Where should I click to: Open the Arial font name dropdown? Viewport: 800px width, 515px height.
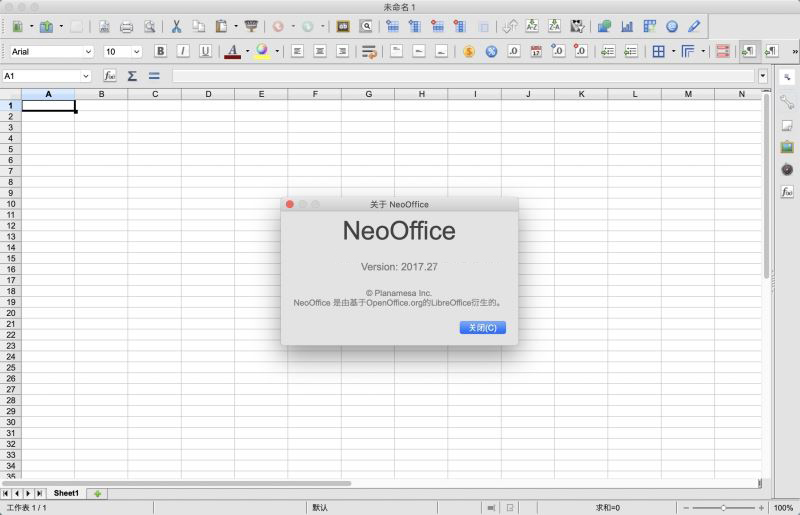point(88,52)
